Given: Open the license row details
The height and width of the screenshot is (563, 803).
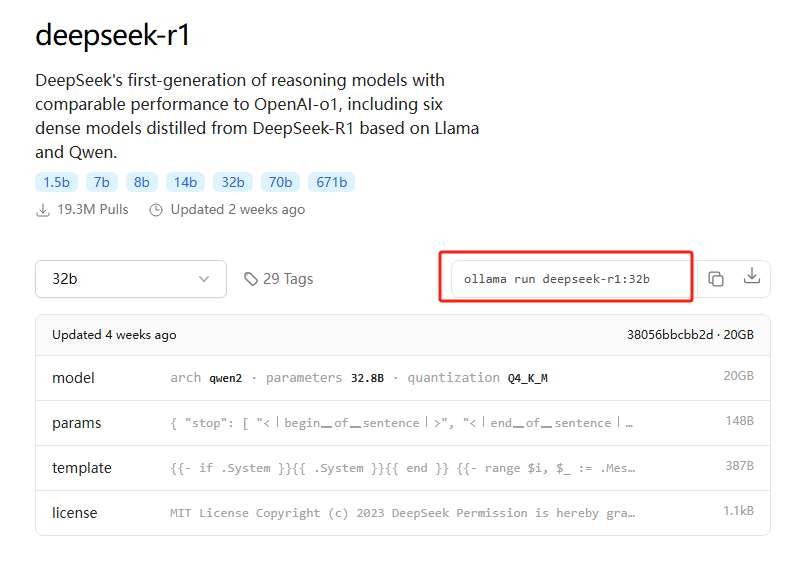Looking at the screenshot, I should [x=403, y=513].
